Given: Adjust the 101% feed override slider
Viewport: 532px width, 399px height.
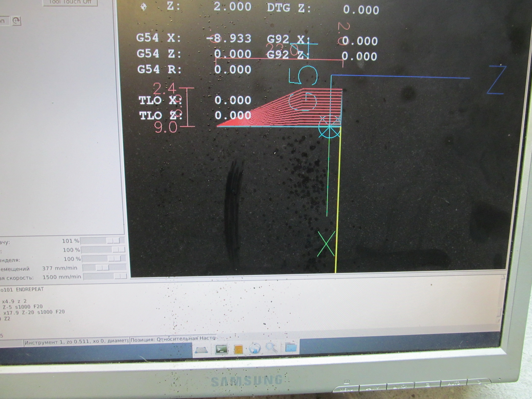Looking at the screenshot, I should (113, 241).
